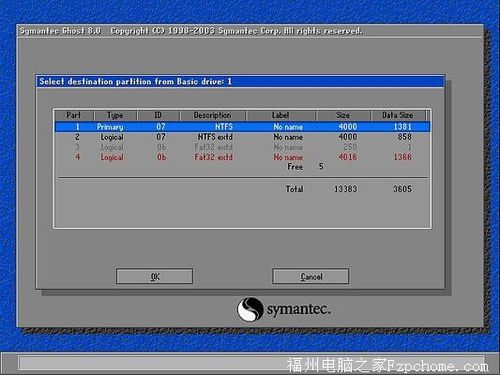500x375 pixels.
Task: Click the Part column header
Action: [74, 115]
